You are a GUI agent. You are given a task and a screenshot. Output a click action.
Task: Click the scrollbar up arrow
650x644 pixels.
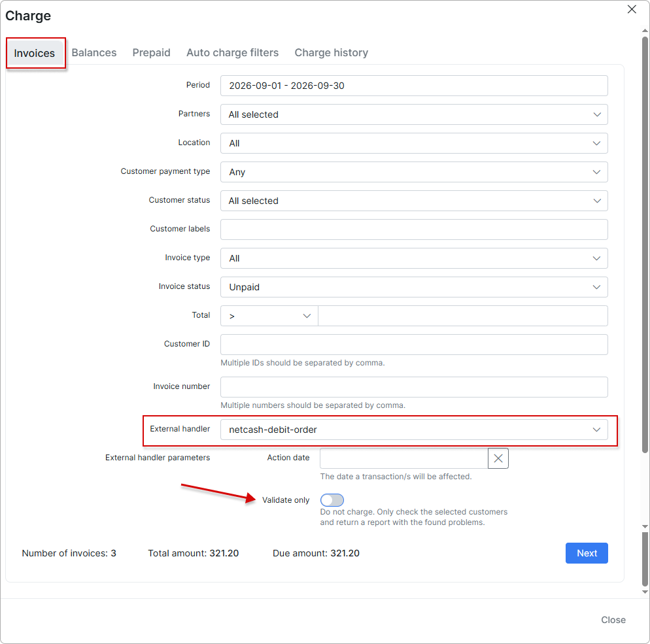pyautogui.click(x=645, y=31)
